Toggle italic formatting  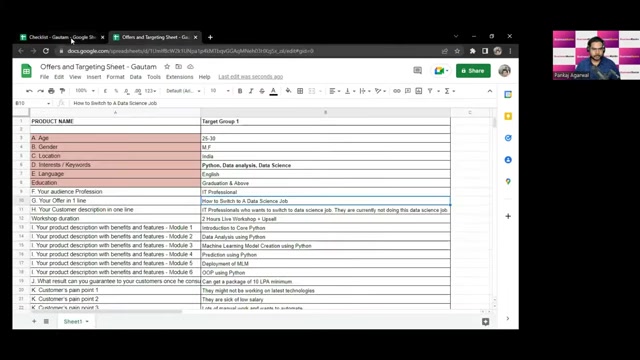pos(251,91)
